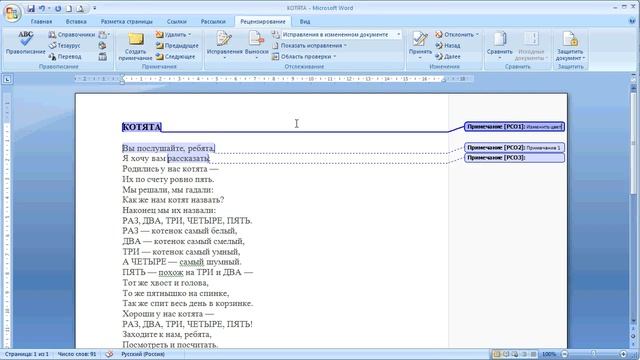Select comment balloon Примечание [РСО1]
Viewport: 640px width, 360px height.
coord(514,127)
